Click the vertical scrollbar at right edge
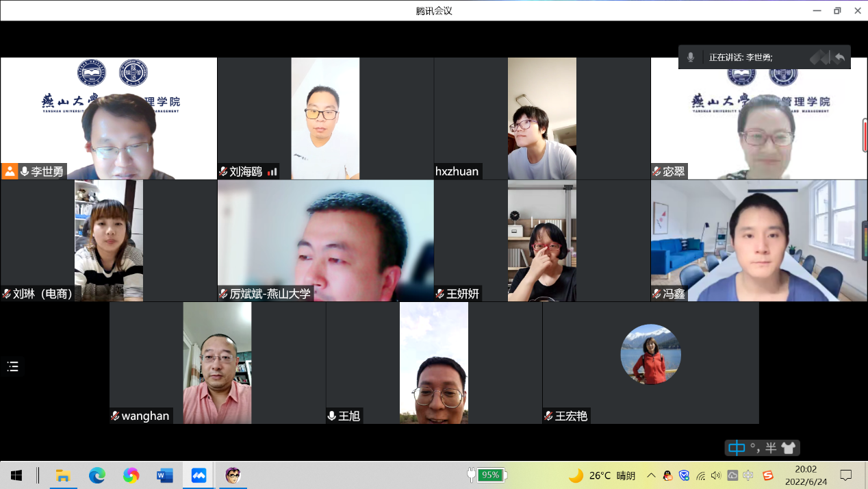 click(865, 135)
